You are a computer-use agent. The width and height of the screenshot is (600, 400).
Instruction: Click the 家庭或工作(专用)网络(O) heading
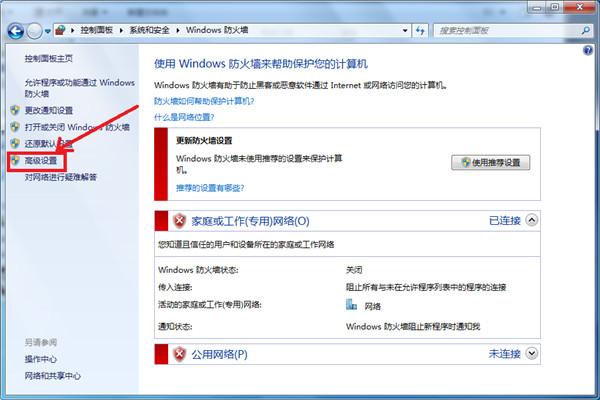[x=250, y=221]
